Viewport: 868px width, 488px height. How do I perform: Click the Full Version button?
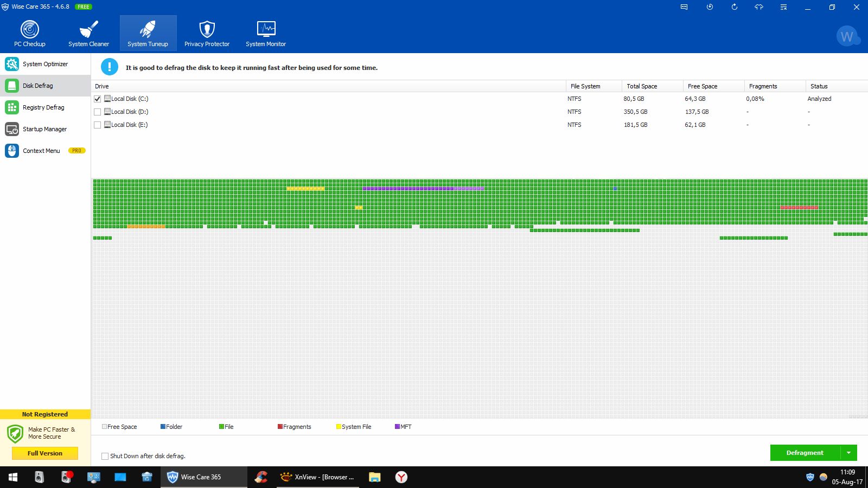tap(45, 453)
